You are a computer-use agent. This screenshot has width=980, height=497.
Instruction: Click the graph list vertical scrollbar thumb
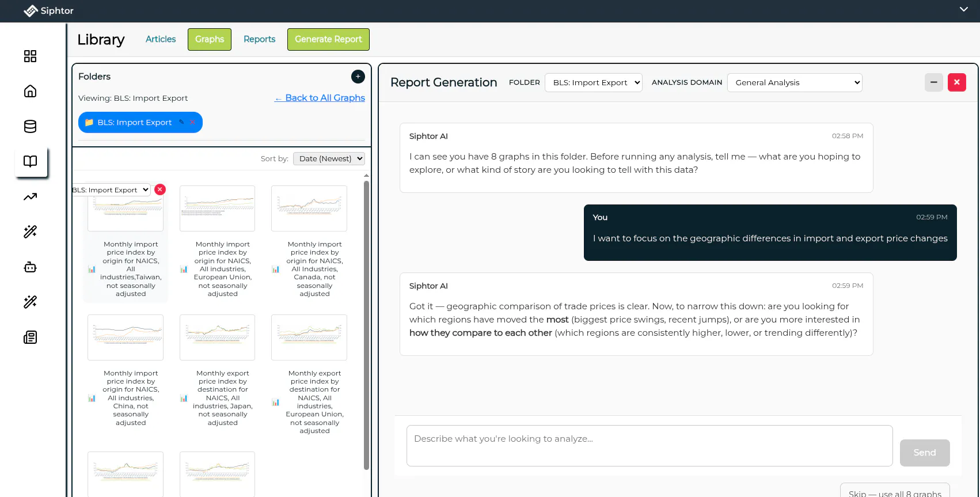pos(366,325)
